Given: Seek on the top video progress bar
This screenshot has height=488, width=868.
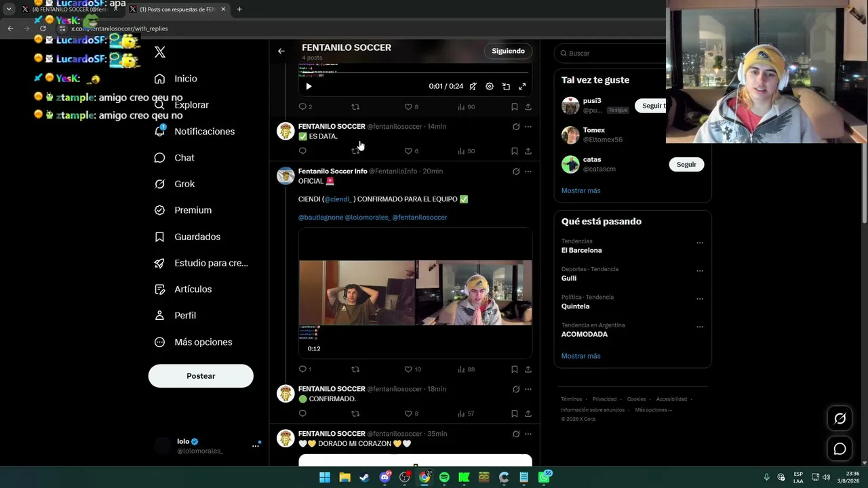Looking at the screenshot, I should tap(415, 73).
